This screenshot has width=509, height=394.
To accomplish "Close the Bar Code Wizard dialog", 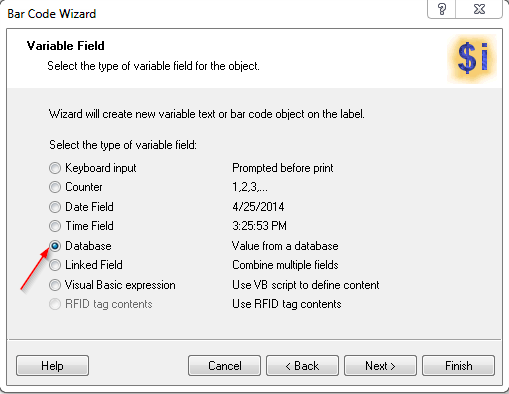I will coord(479,9).
